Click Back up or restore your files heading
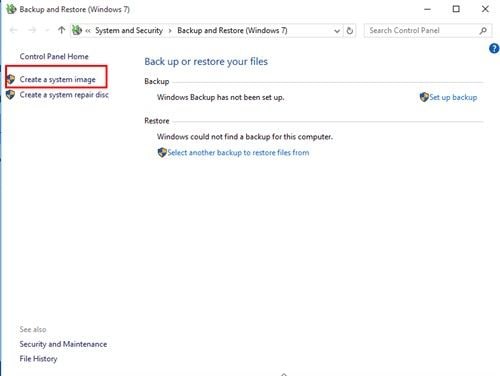The image size is (500, 376). click(206, 62)
